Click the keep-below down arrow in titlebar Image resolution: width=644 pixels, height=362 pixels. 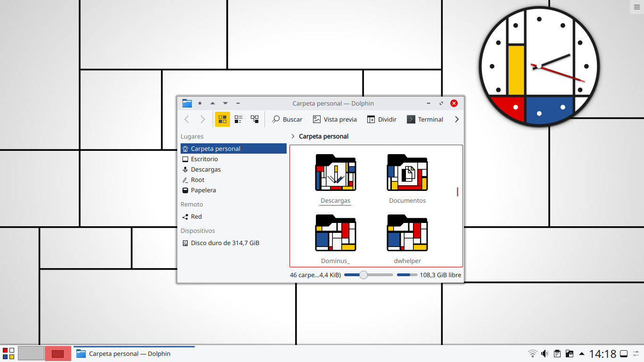[225, 103]
